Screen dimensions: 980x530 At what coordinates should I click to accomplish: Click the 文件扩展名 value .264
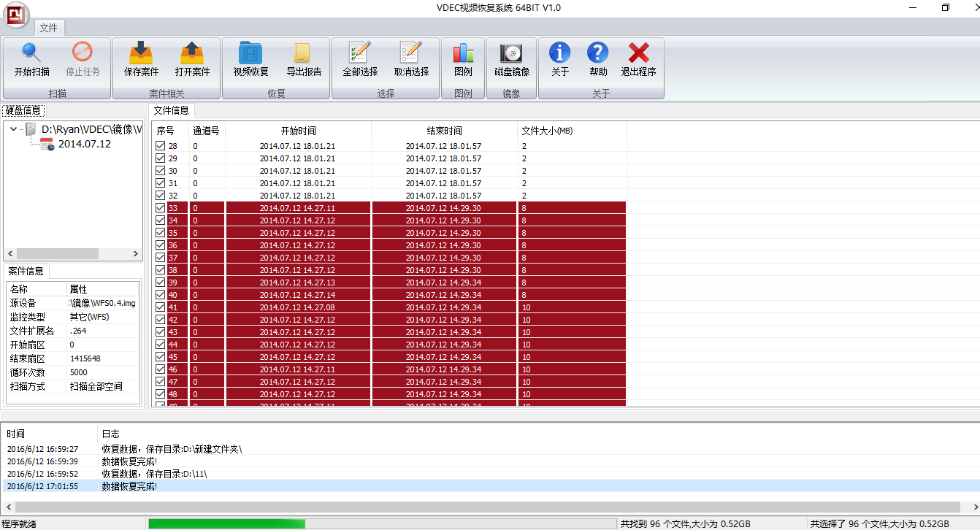[x=77, y=331]
